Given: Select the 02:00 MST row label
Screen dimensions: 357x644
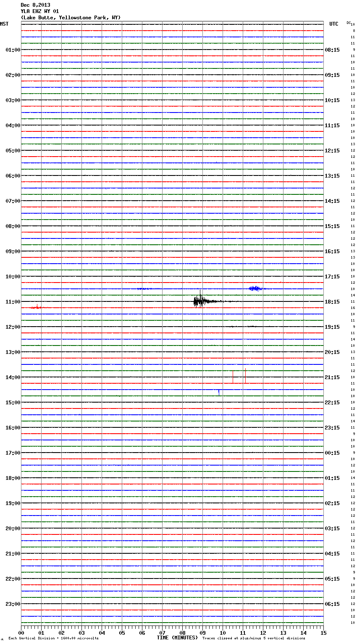Looking at the screenshot, I should point(13,75).
